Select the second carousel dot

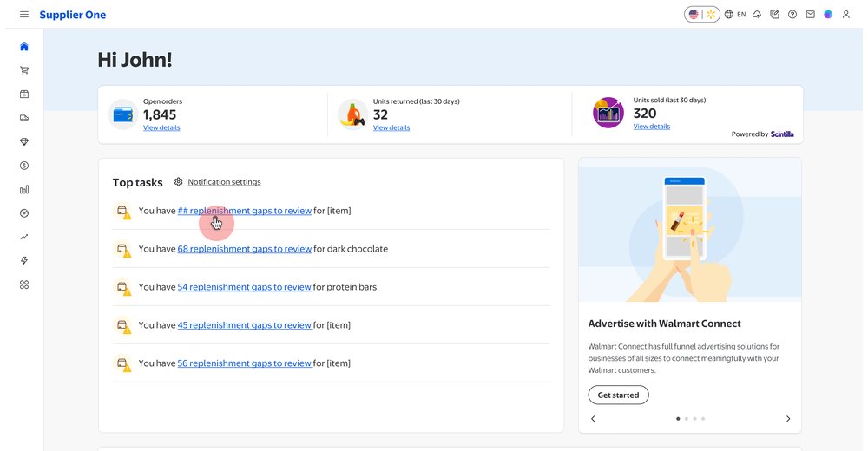[687, 419]
